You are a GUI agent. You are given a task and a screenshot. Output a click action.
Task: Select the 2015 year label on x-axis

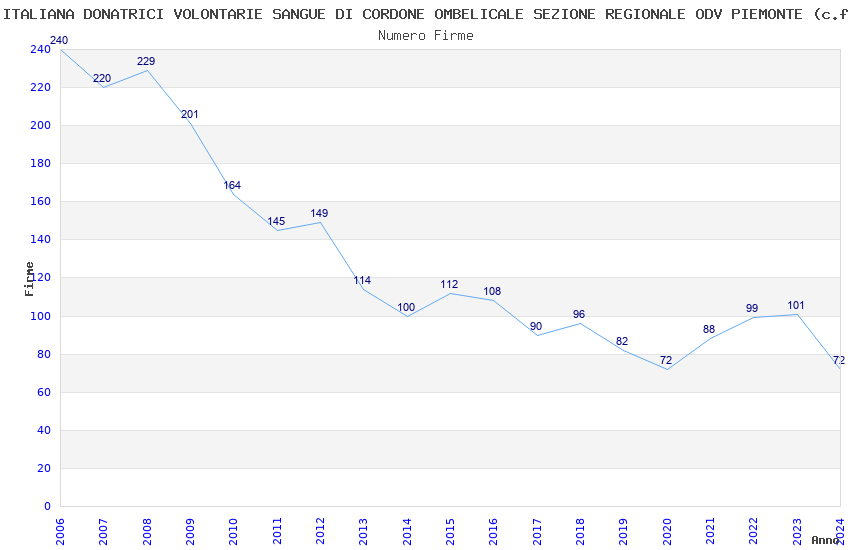pyautogui.click(x=450, y=532)
